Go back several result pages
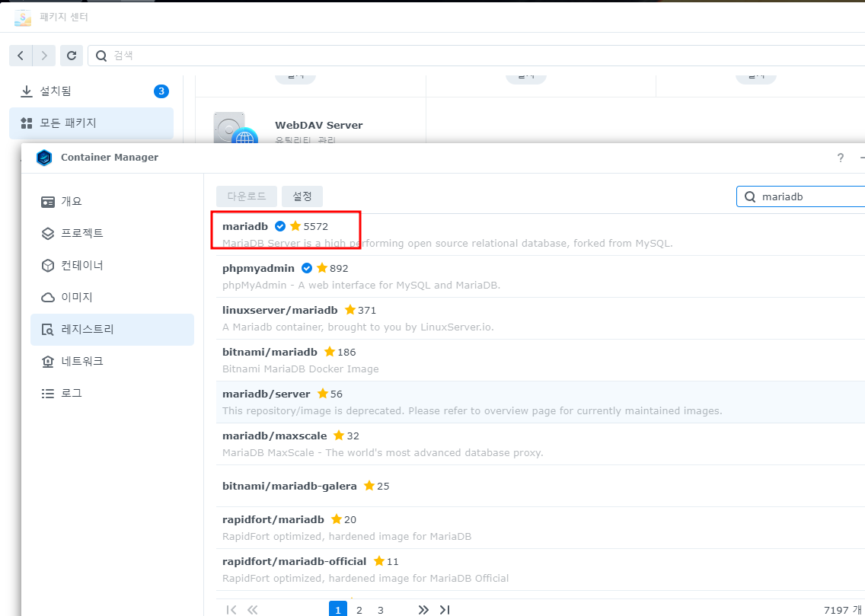This screenshot has width=865, height=616. tap(253, 609)
